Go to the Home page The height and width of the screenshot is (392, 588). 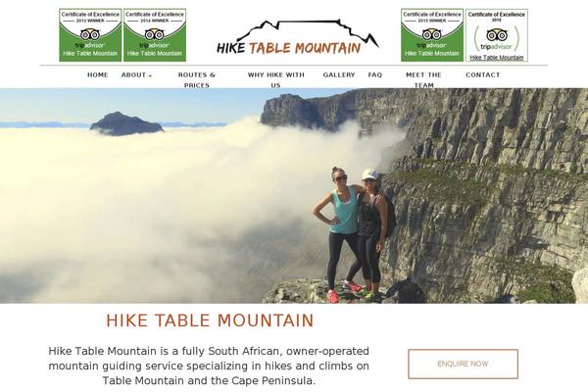(x=97, y=75)
